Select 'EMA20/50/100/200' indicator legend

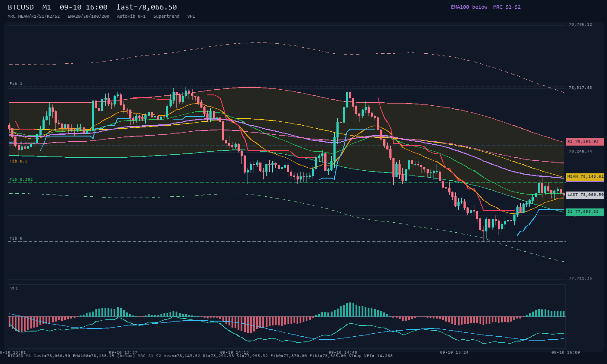pos(88,16)
